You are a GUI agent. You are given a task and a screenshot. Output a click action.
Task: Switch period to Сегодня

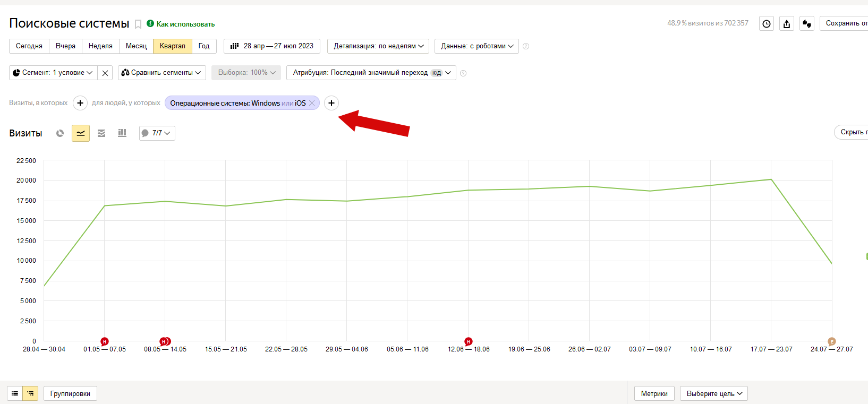click(x=29, y=46)
